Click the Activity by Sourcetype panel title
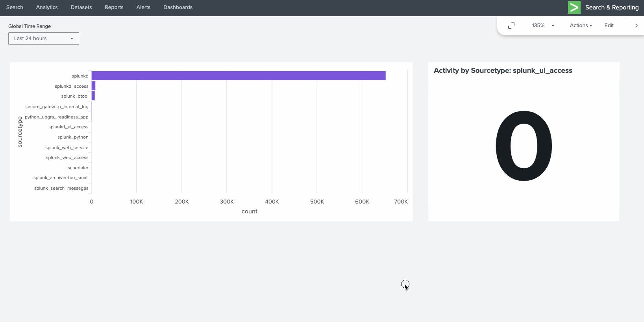The image size is (644, 322). (x=503, y=70)
